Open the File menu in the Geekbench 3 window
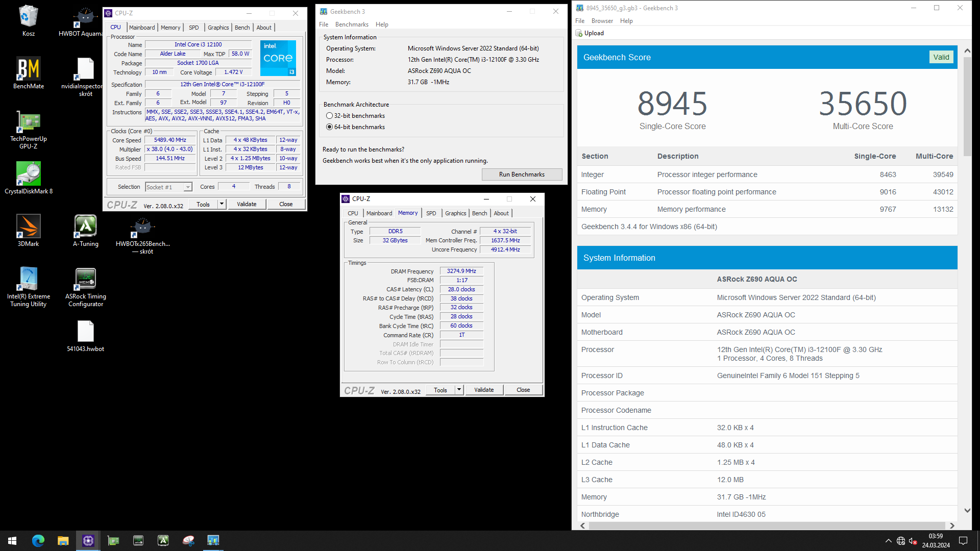980x551 pixels. click(x=324, y=24)
